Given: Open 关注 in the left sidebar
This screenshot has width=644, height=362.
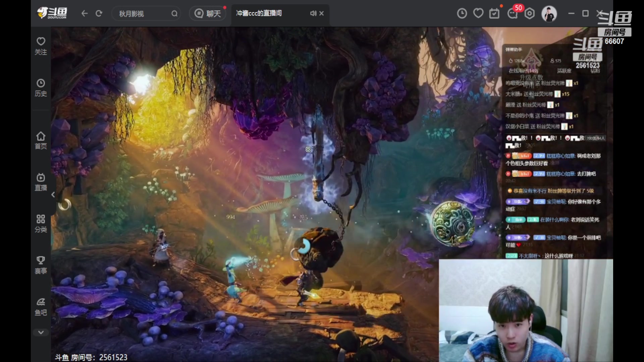Looking at the screenshot, I should point(41,46).
